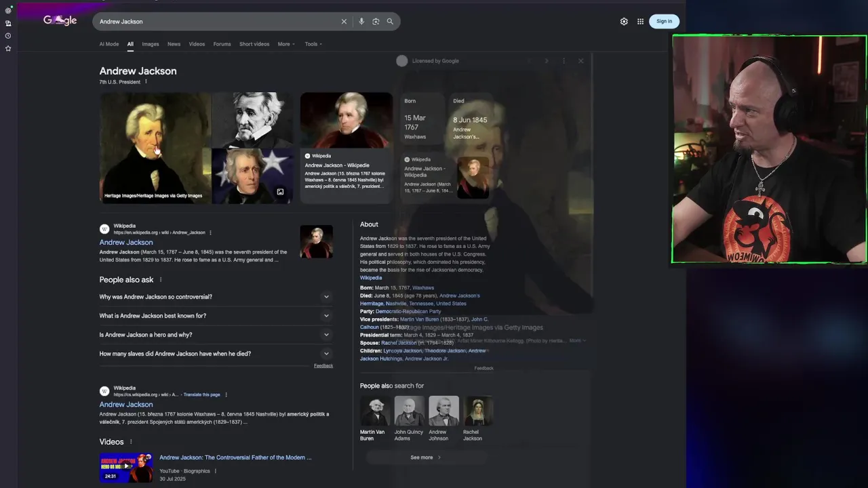Screen dimensions: 868x488
Task: Open 'The Controversial Father of the Modern' video link
Action: [x=235, y=457]
